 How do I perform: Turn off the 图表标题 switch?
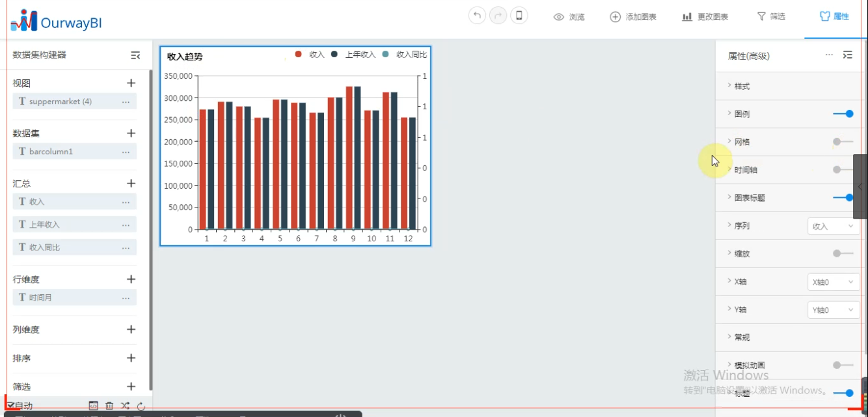pos(843,198)
